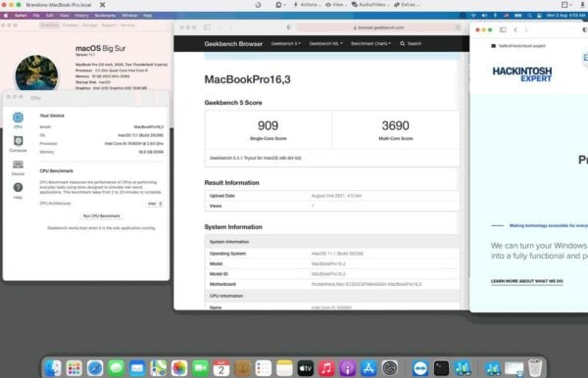Open Geekbench Help via question mark icon
The height and width of the screenshot is (378, 588).
tap(18, 187)
